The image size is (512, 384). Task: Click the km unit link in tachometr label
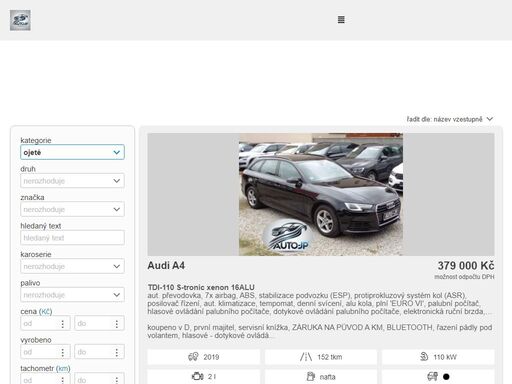coord(63,369)
